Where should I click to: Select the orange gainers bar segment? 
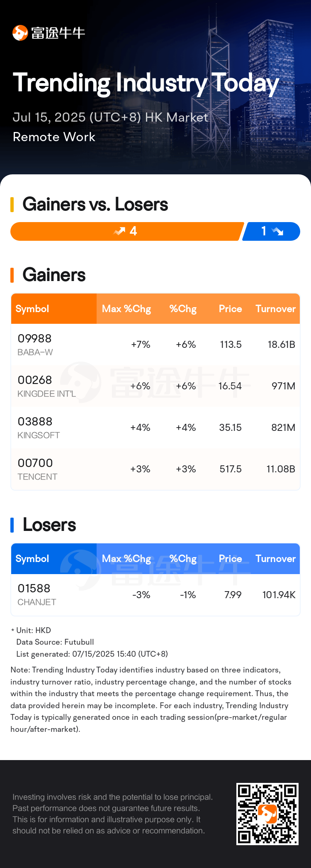pyautogui.click(x=127, y=231)
